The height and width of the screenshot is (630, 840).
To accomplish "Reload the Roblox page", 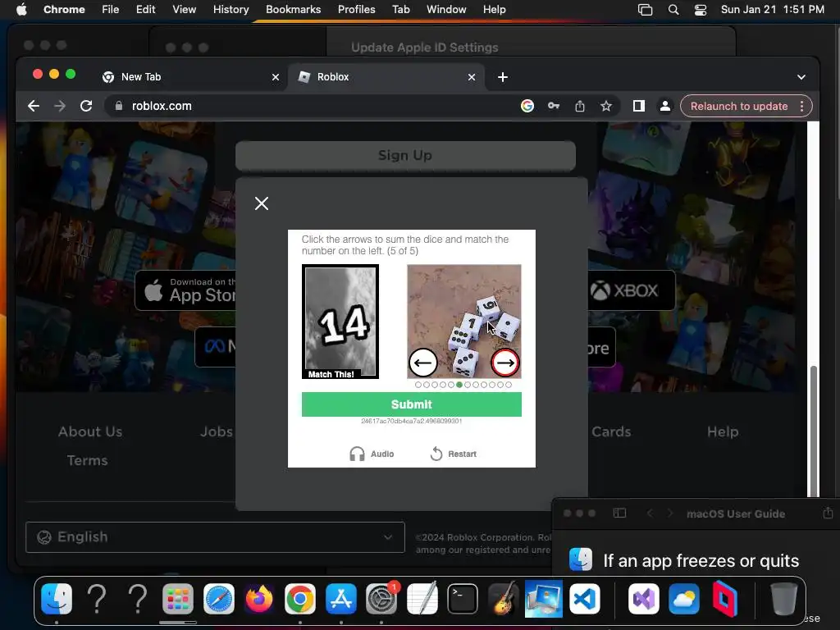I will [86, 106].
